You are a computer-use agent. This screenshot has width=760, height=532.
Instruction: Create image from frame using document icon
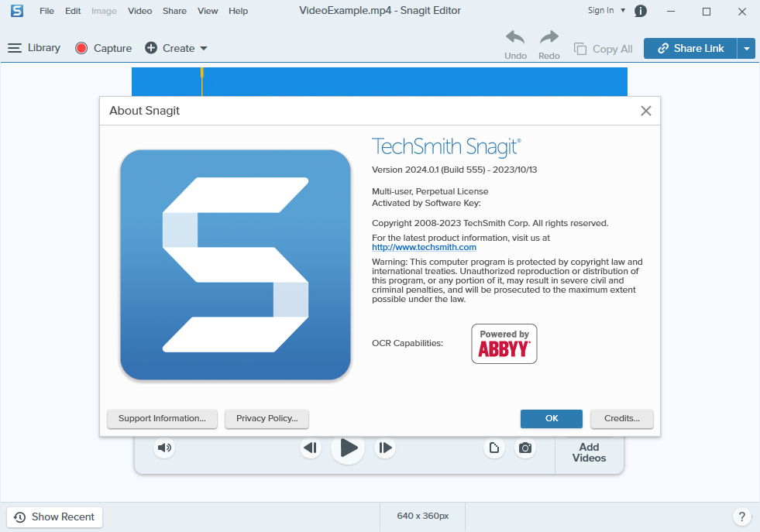(494, 448)
